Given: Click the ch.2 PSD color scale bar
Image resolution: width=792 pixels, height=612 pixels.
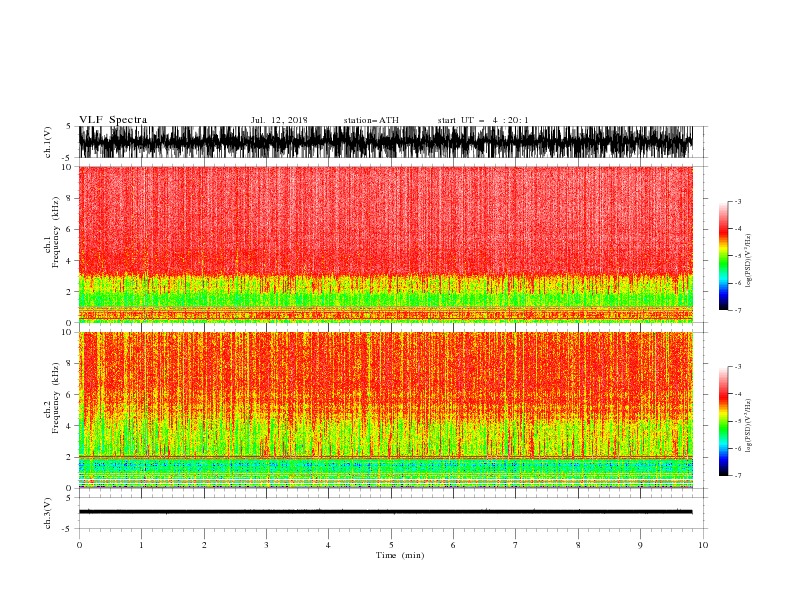Looking at the screenshot, I should [x=723, y=421].
